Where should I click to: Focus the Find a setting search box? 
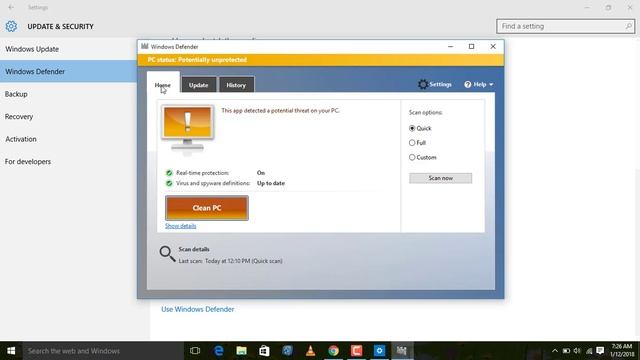565,26
